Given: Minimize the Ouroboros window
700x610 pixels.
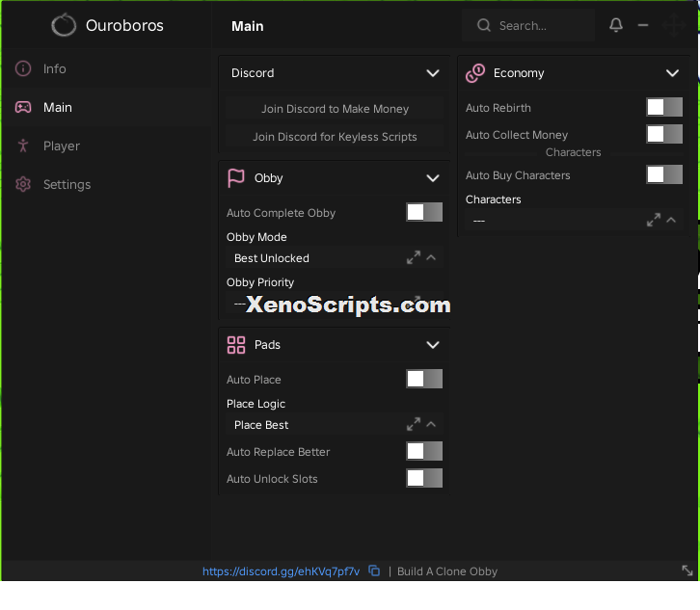Looking at the screenshot, I should (643, 25).
